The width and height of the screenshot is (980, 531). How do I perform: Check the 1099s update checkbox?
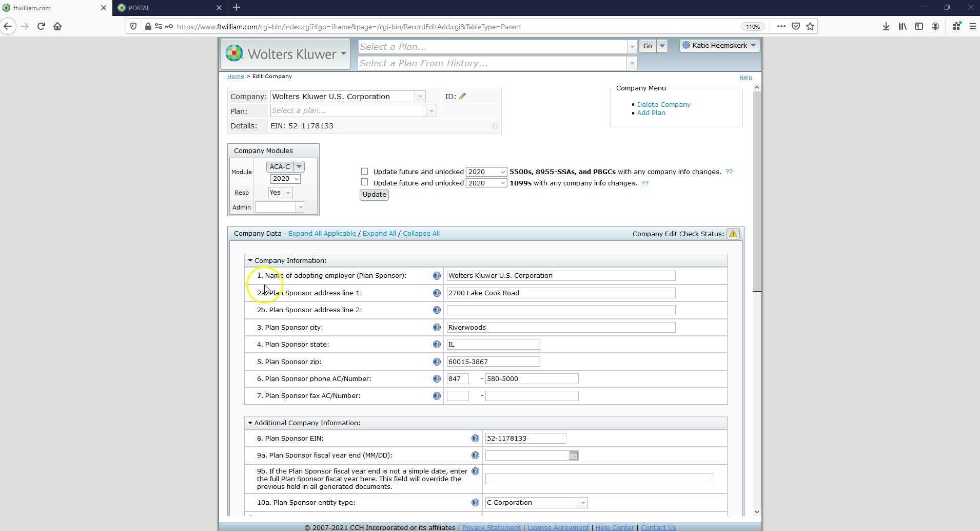point(364,182)
